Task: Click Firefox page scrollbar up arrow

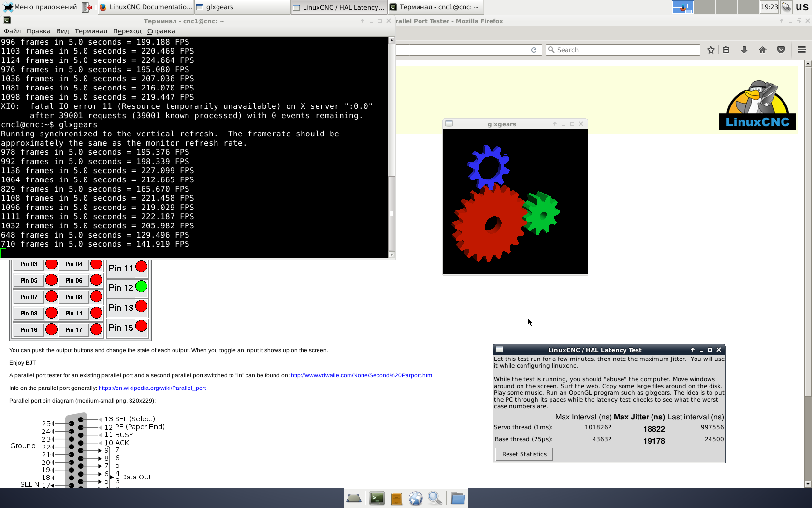Action: tap(808, 63)
